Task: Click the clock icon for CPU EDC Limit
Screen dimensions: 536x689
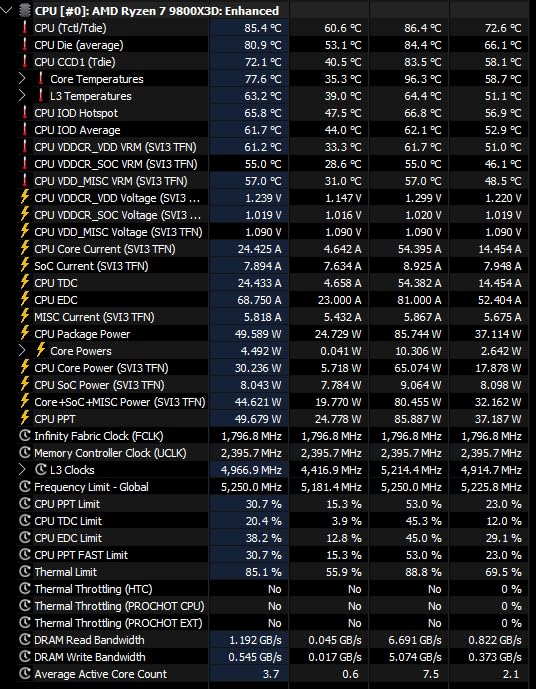Action: pyautogui.click(x=25, y=538)
